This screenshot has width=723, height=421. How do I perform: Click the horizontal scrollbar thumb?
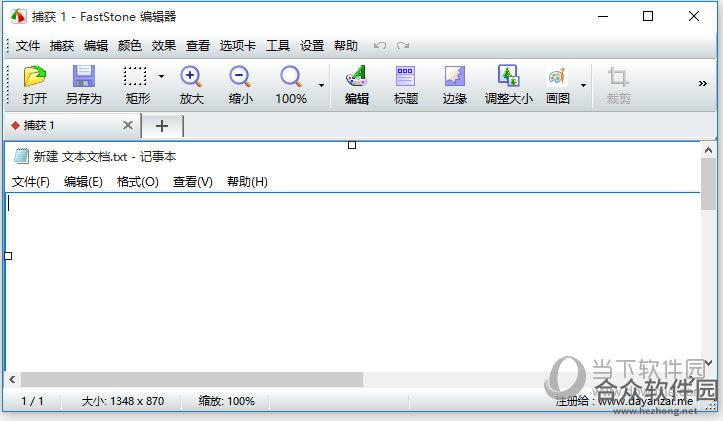pos(192,379)
